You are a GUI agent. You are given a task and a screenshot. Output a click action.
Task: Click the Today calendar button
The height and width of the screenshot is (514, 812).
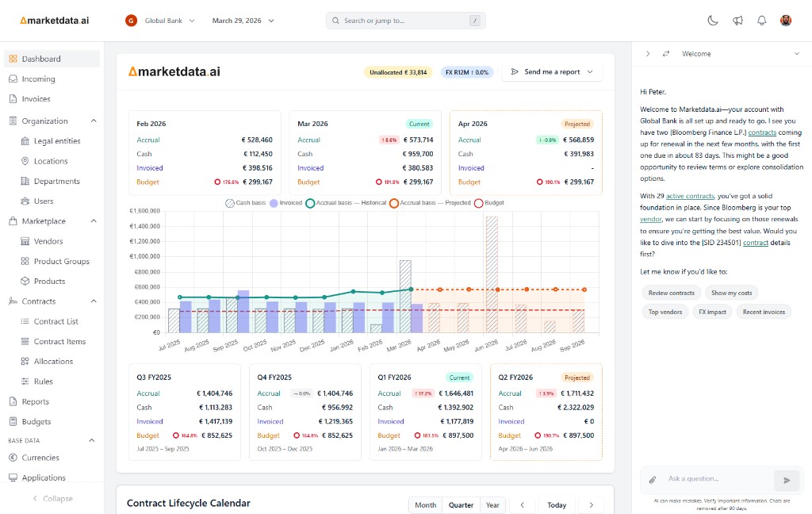coord(557,505)
